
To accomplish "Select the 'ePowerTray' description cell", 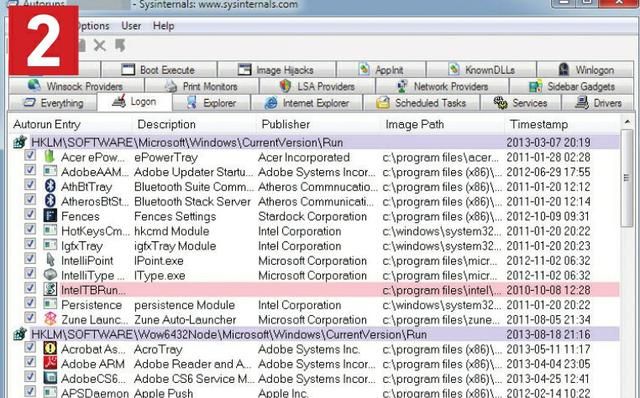I will (x=166, y=157).
